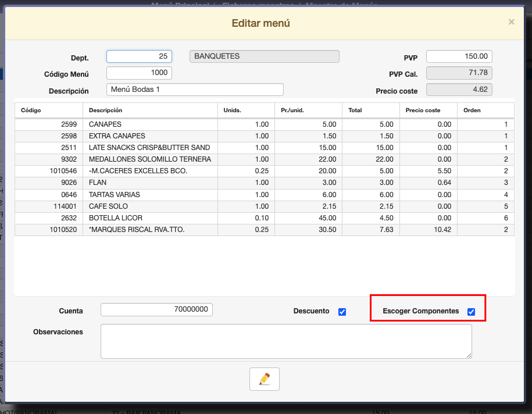The width and height of the screenshot is (532, 414).
Task: Uncheck the Descuento checkbox
Action: [x=342, y=312]
